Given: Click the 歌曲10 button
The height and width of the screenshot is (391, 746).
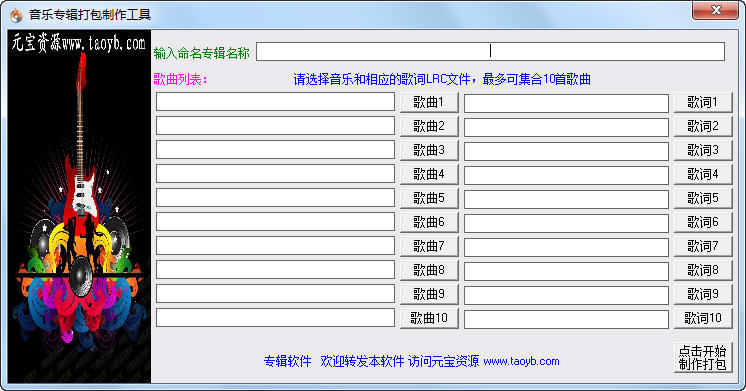Looking at the screenshot, I should coord(429,318).
